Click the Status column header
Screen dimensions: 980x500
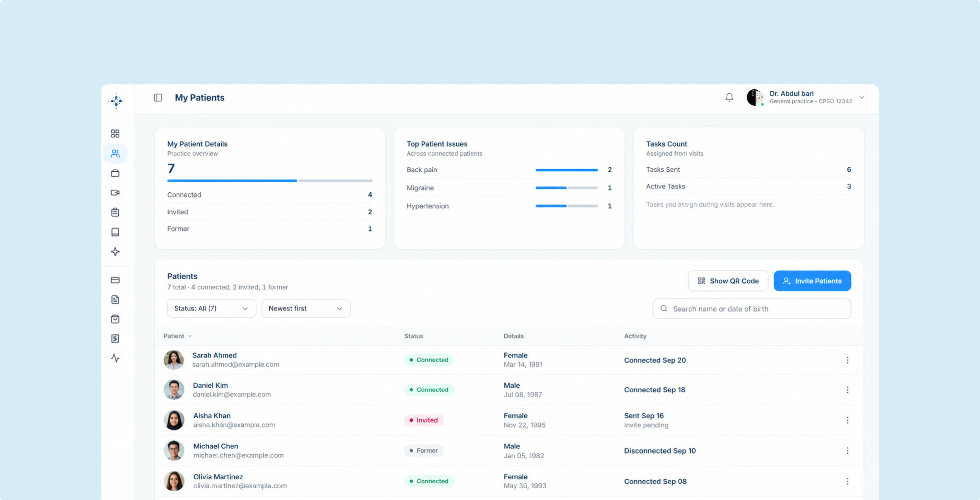pos(414,336)
